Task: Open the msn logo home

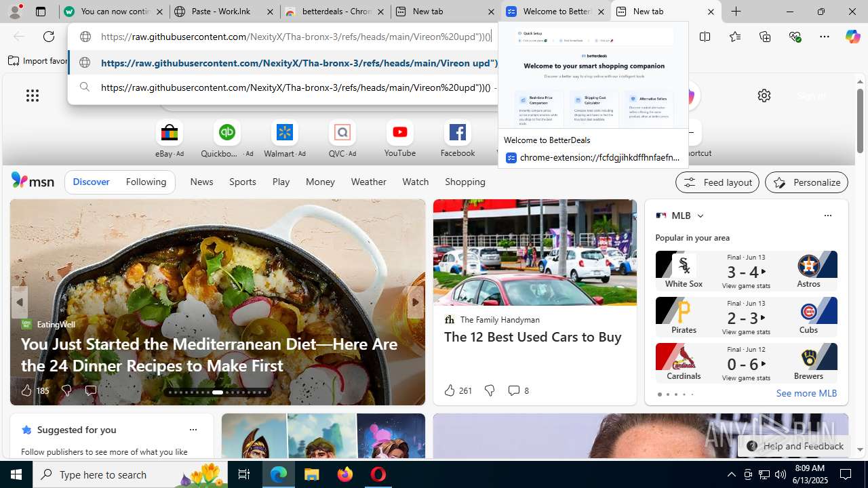Action: (33, 181)
